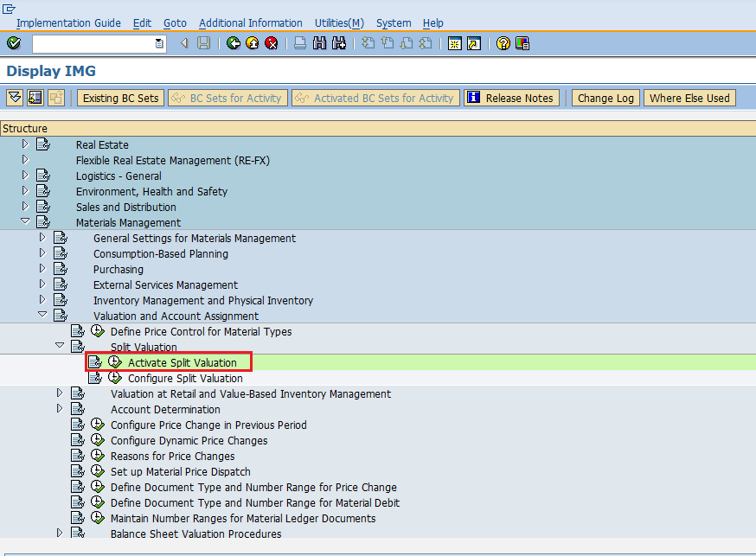Expand the Purchasing node
The width and height of the screenshot is (756, 556).
click(x=42, y=268)
